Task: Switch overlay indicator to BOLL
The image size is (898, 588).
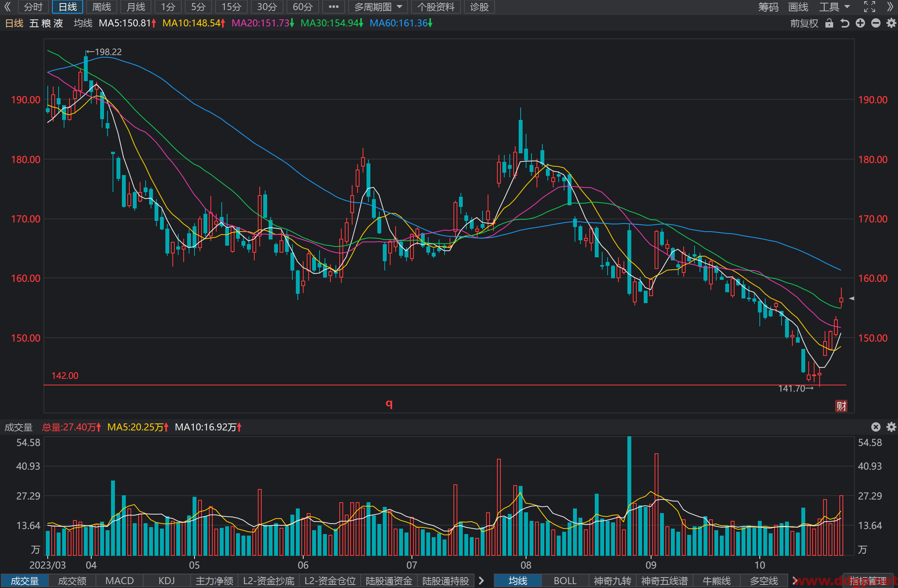Action: (565, 581)
